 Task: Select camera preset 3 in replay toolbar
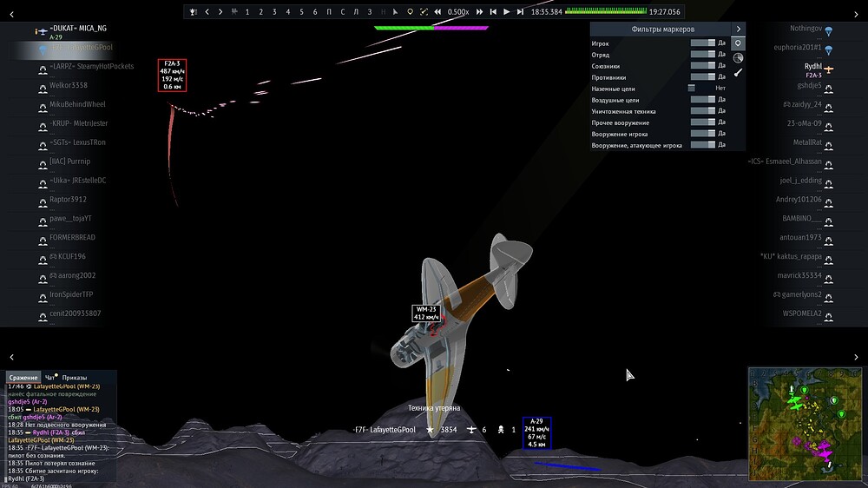(274, 11)
